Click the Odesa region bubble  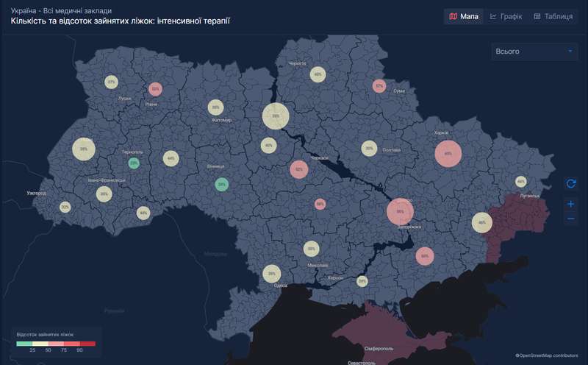click(272, 274)
